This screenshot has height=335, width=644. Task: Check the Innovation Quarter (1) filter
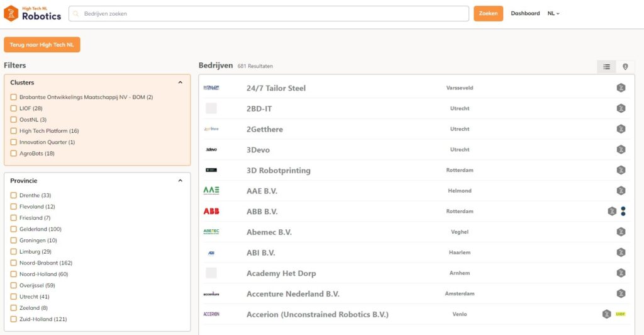pyautogui.click(x=14, y=142)
